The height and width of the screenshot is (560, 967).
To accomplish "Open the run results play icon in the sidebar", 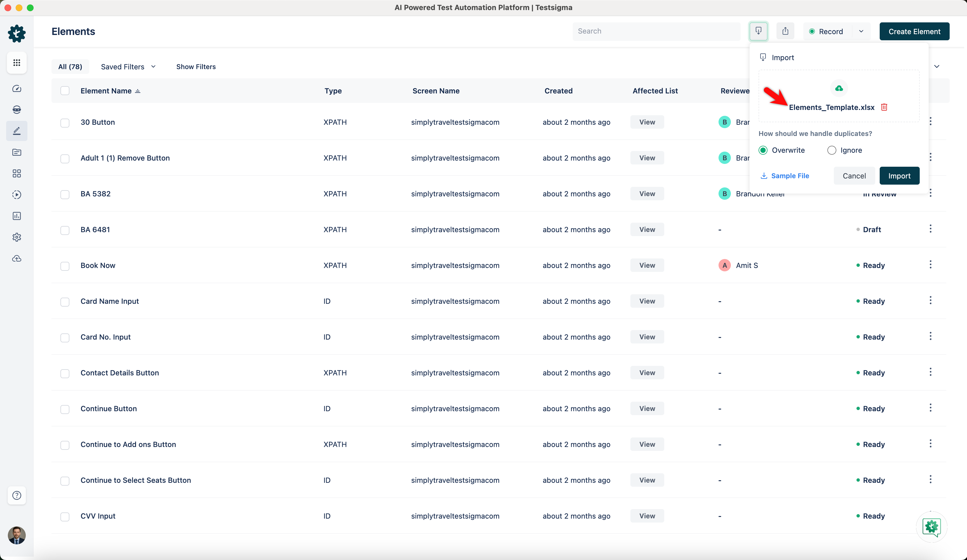I will (x=17, y=194).
